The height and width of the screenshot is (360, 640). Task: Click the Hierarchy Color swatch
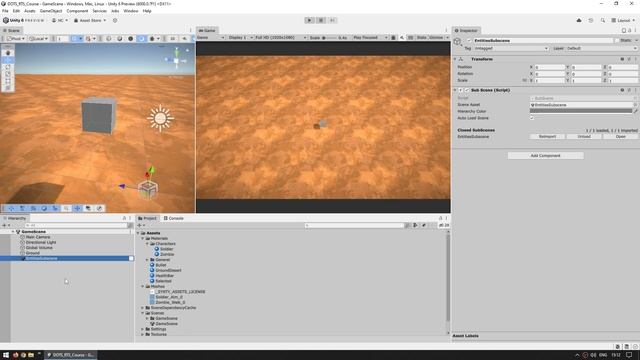[x=581, y=111]
